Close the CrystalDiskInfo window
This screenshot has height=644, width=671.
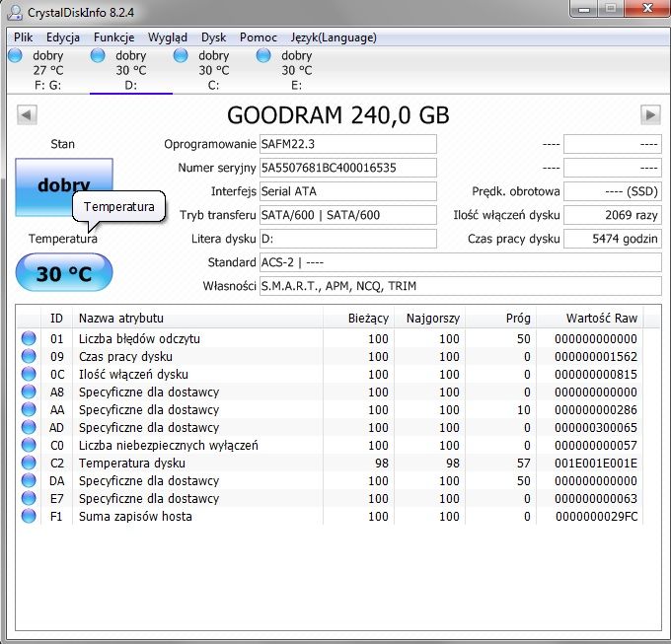(x=648, y=9)
